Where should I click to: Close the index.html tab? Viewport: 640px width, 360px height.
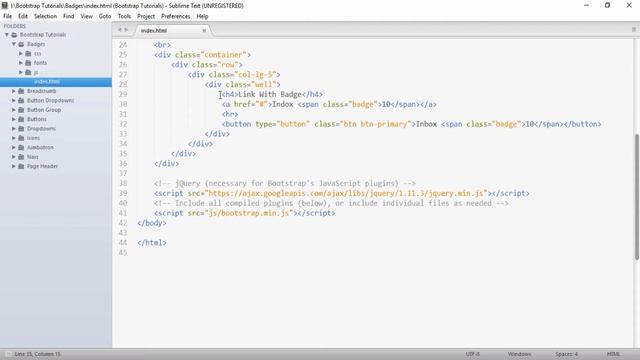tap(204, 31)
